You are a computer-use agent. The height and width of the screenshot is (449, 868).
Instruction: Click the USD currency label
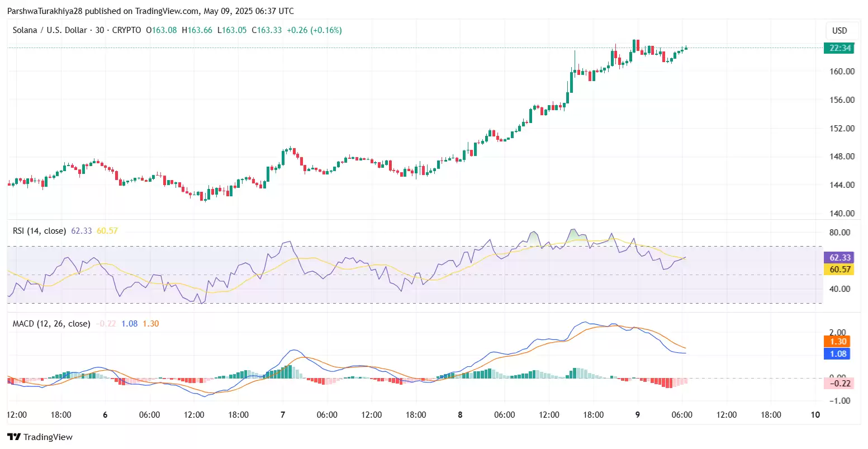[839, 31]
